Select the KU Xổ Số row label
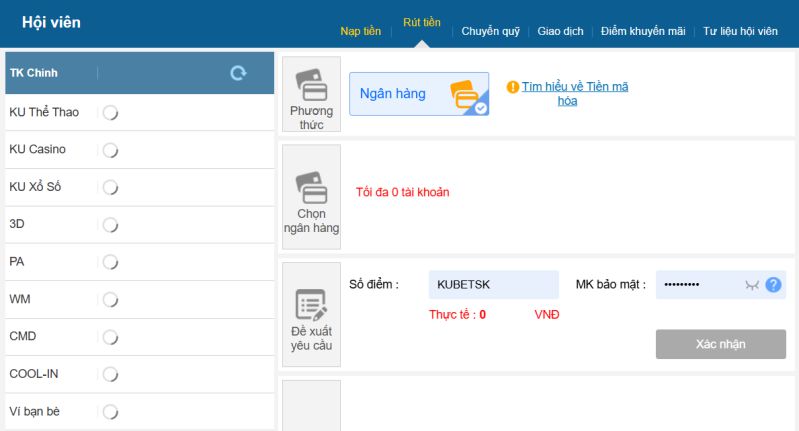799x431 pixels. click(35, 186)
